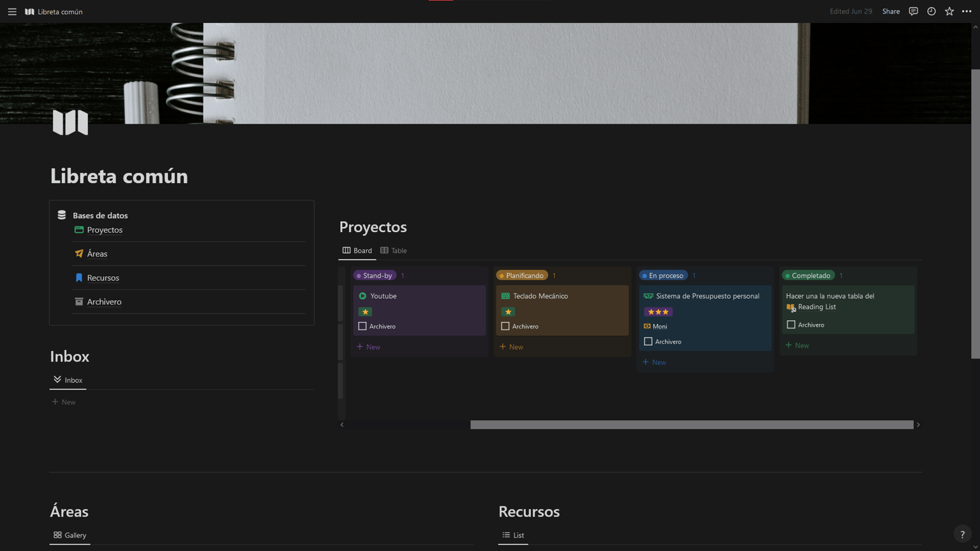Open the Proyectos database link
980x551 pixels.
[105, 230]
